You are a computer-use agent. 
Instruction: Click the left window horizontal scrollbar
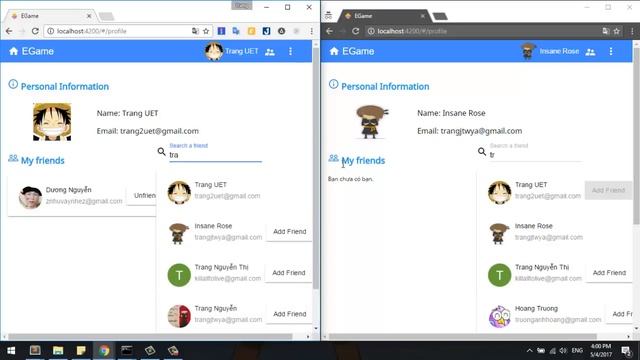coord(150,337)
